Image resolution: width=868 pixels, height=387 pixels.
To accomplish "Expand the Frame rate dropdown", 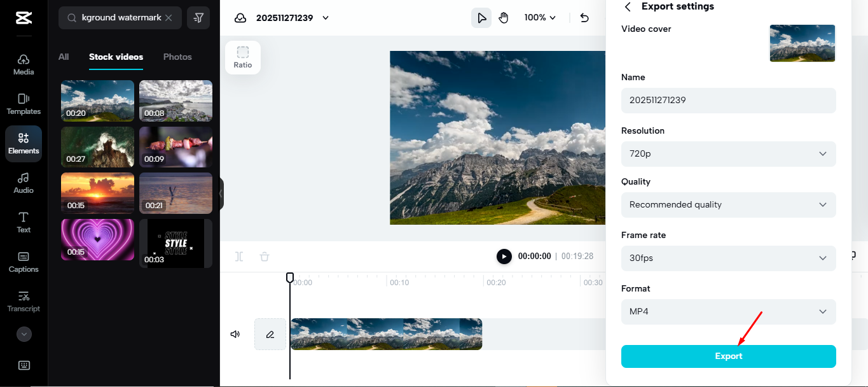I will pos(728,258).
